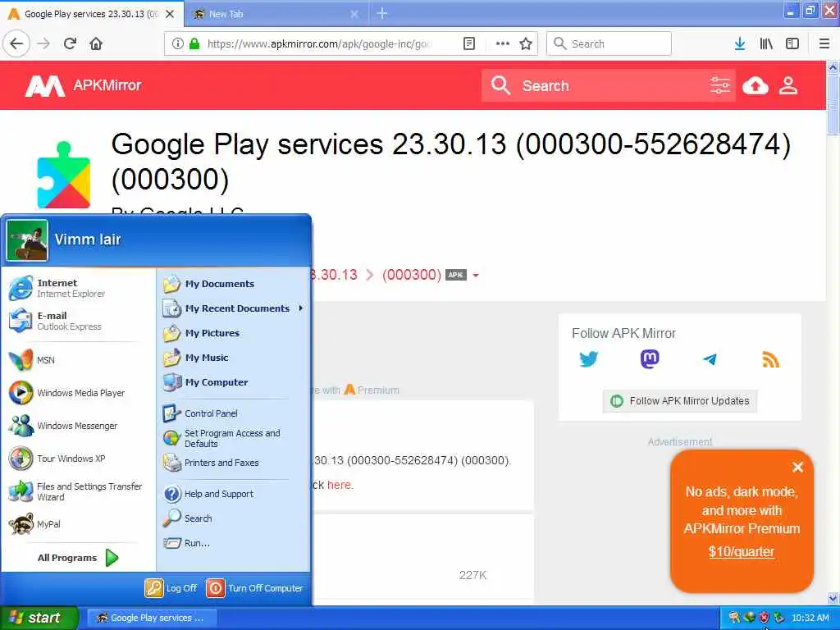The width and height of the screenshot is (840, 630).
Task: Bookmark this page with the star icon
Action: (526, 44)
